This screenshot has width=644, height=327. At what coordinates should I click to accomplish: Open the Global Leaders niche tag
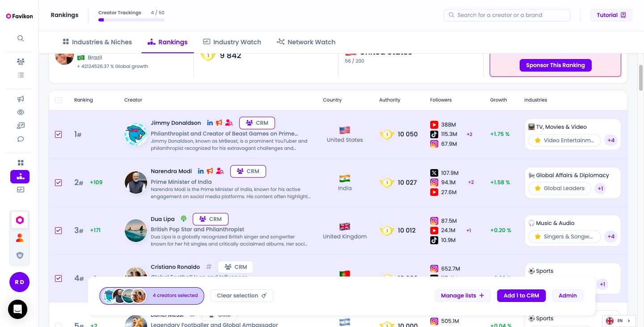click(x=559, y=188)
